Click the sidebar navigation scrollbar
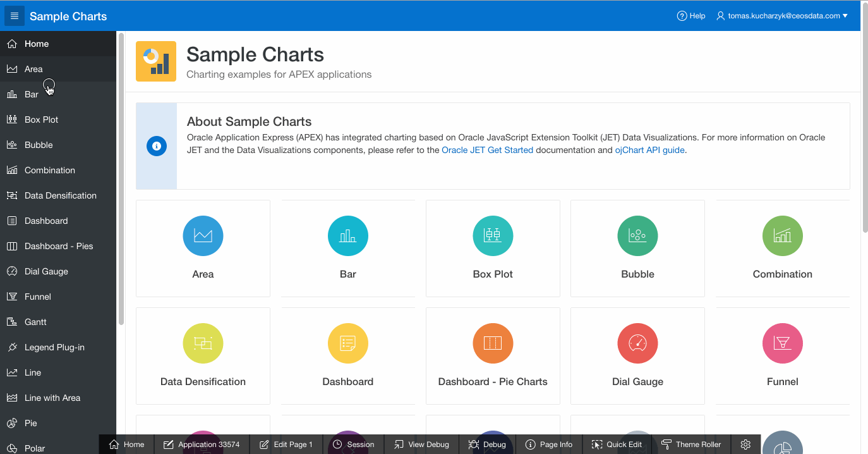The image size is (868, 454). [x=121, y=177]
